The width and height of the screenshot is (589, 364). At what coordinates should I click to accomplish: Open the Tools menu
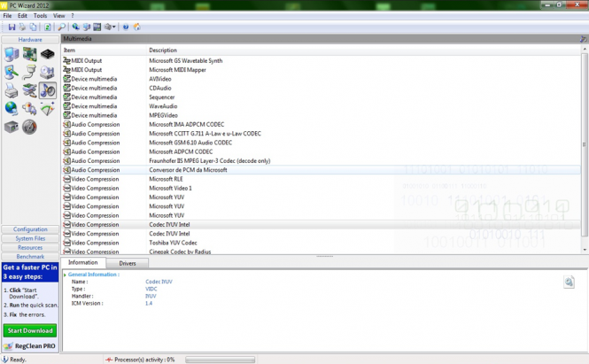pyautogui.click(x=40, y=16)
